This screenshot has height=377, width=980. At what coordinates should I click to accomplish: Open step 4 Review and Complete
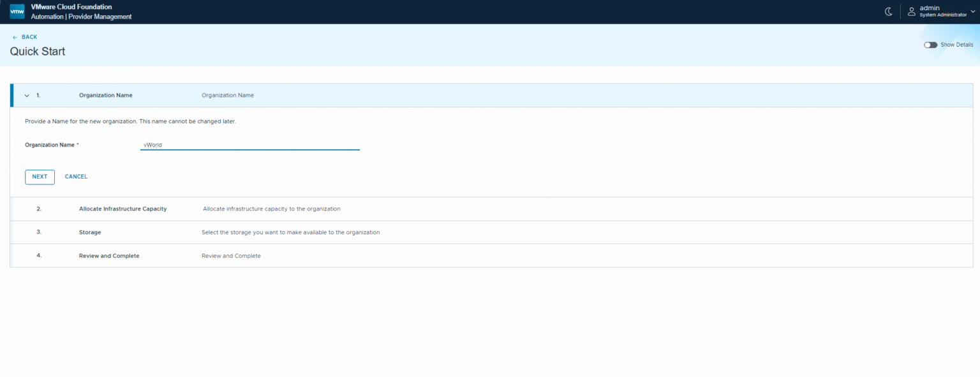(491, 256)
